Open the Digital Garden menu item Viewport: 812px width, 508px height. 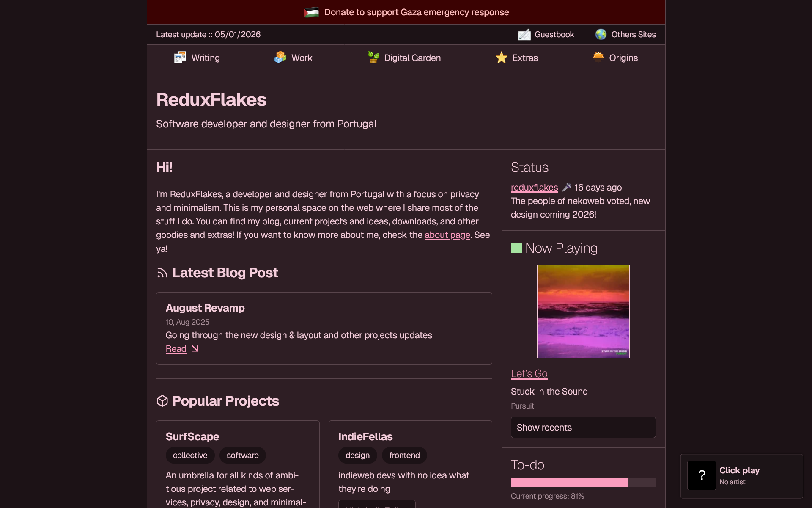tap(412, 58)
